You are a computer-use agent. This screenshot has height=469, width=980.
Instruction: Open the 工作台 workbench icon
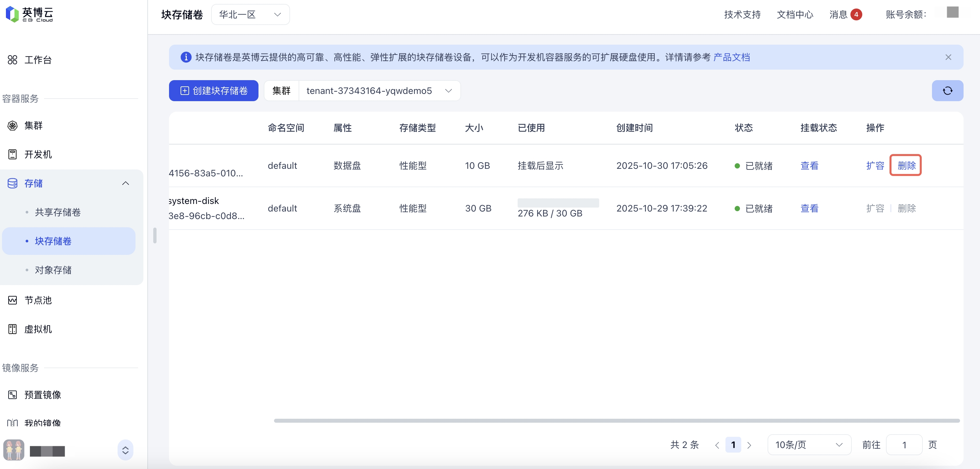[x=12, y=60]
